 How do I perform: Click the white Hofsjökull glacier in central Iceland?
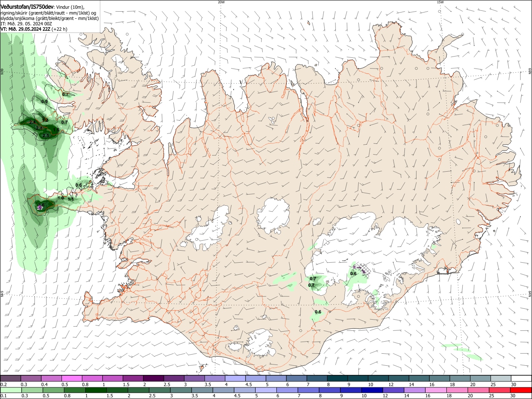(273, 216)
